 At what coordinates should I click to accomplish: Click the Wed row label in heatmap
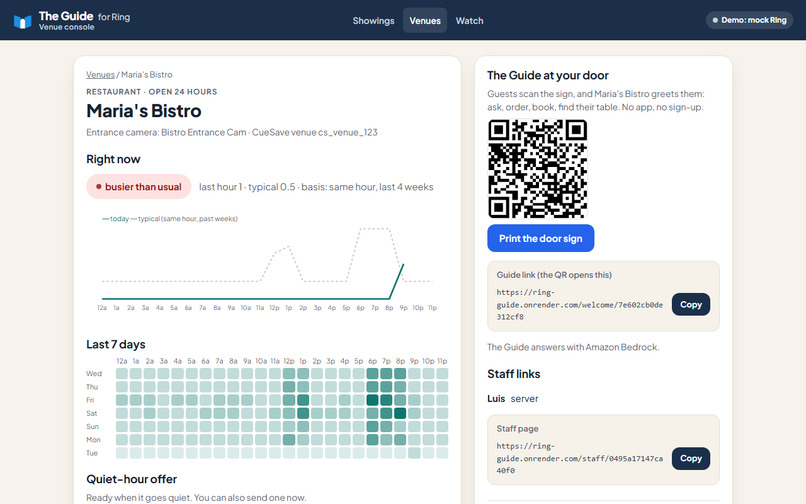pos(94,373)
